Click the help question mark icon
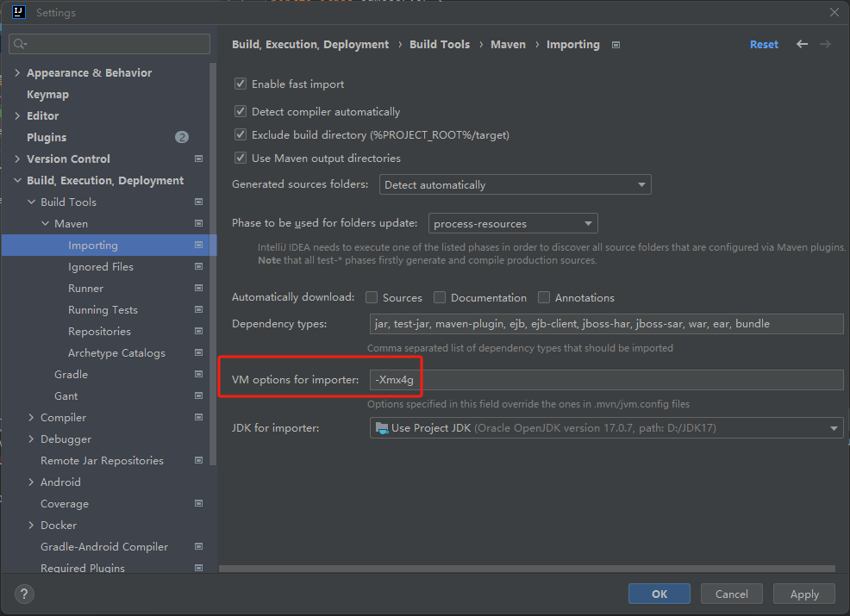 pyautogui.click(x=24, y=594)
